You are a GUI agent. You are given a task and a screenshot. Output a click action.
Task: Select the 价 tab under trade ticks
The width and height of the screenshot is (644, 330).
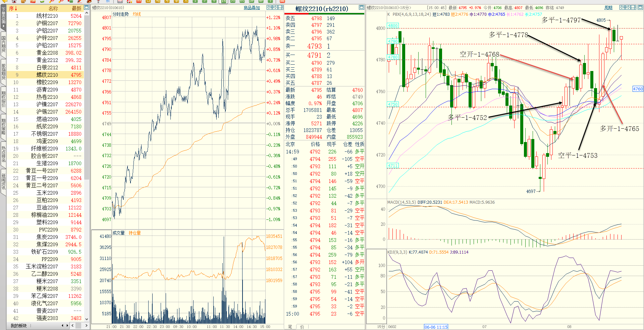click(302, 327)
